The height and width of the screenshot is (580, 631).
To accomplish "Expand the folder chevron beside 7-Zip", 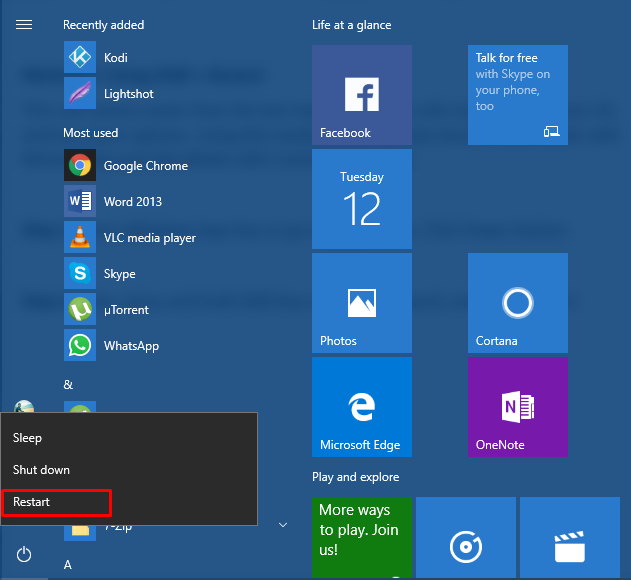I will click(283, 524).
